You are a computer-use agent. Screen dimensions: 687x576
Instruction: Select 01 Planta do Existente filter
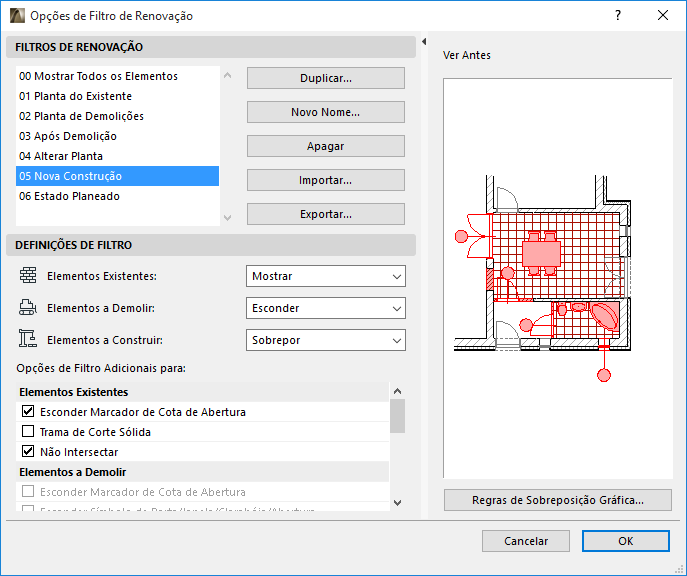[117, 96]
